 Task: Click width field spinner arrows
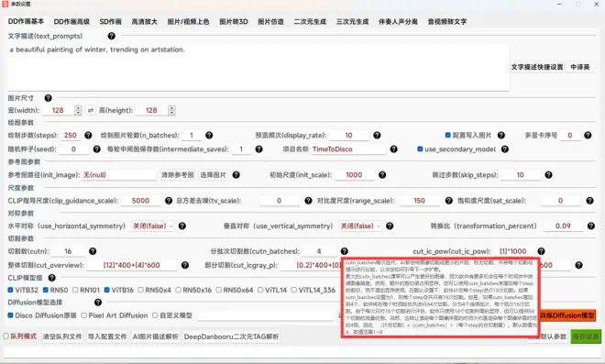(78, 110)
